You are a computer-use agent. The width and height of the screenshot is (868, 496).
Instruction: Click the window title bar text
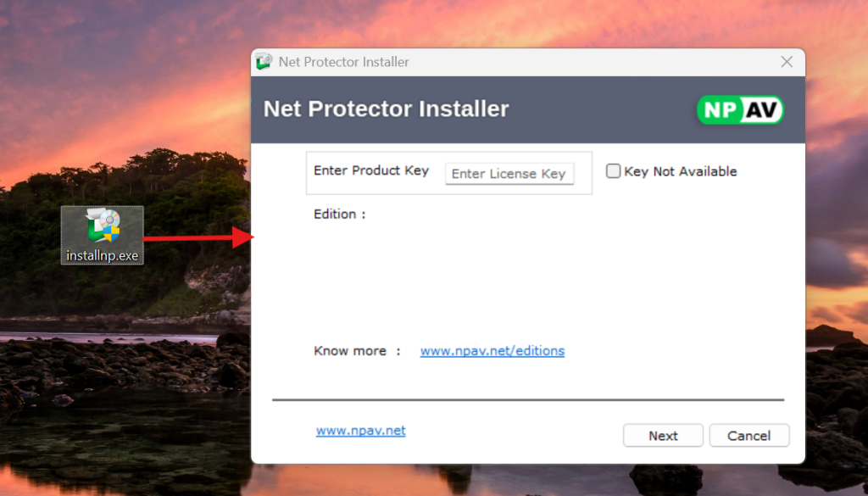click(344, 62)
